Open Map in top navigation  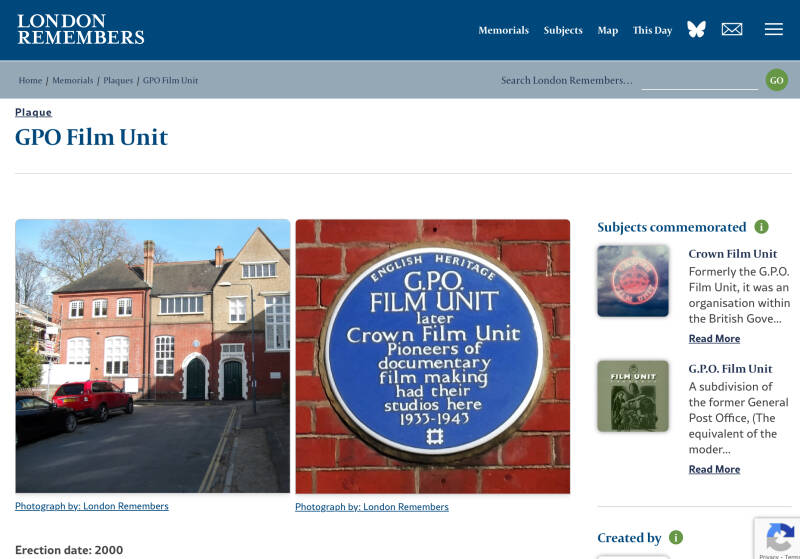coord(608,30)
